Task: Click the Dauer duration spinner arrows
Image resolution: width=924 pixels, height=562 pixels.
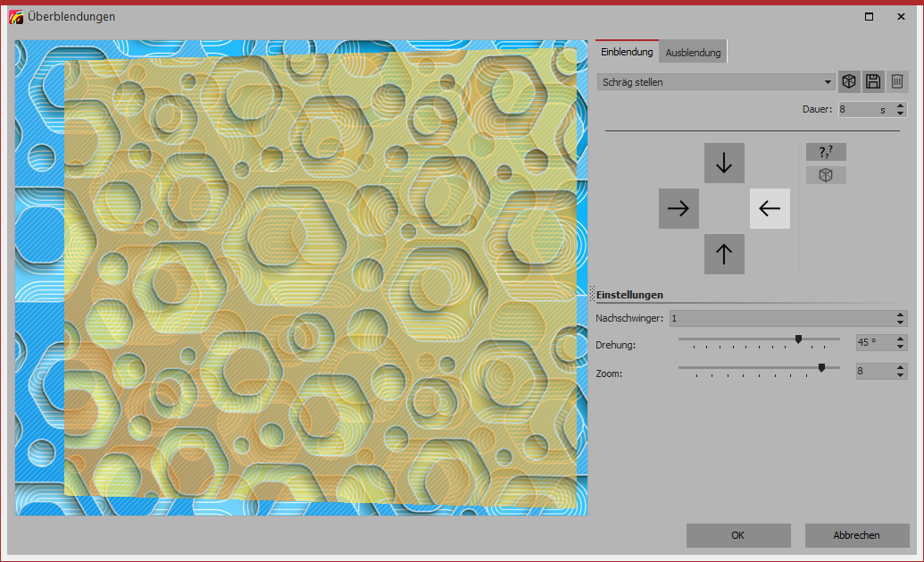Action: tap(901, 110)
